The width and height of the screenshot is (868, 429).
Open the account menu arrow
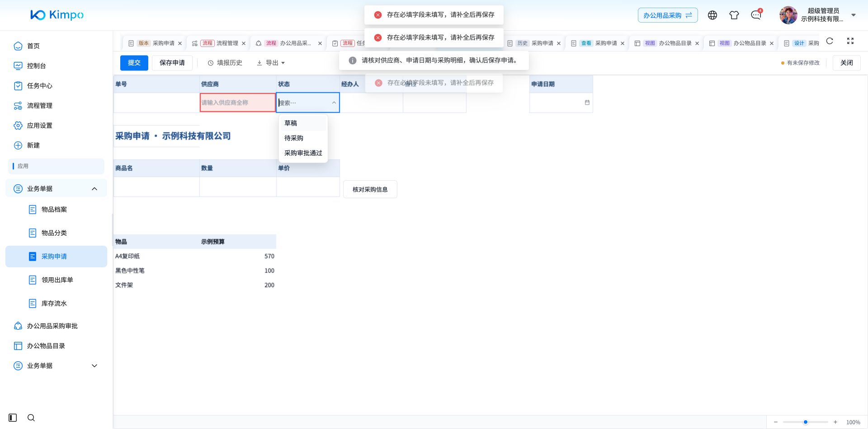coord(854,15)
